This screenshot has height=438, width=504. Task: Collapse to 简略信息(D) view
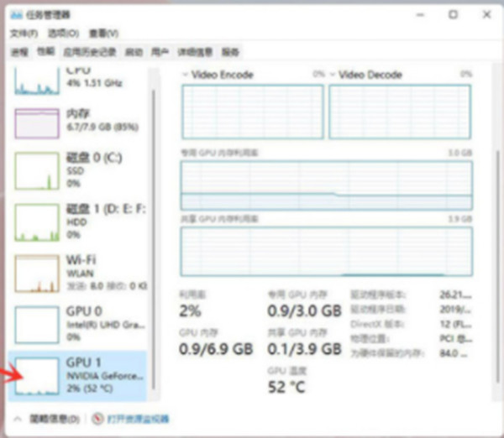tap(55, 419)
